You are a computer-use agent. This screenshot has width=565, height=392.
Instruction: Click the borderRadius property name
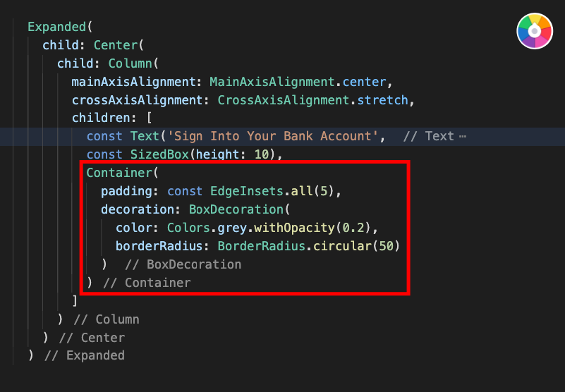(x=159, y=246)
